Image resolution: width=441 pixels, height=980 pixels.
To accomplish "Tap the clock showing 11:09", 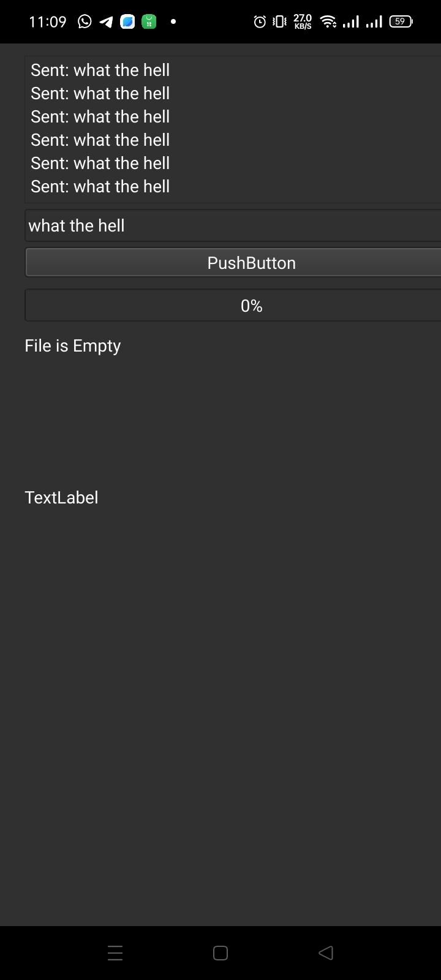I will pos(48,22).
